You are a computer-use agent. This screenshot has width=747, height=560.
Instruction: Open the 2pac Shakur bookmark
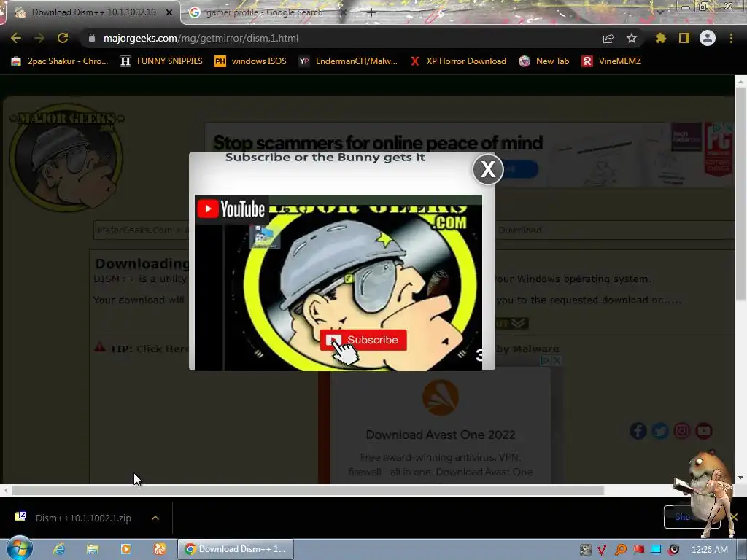point(60,61)
